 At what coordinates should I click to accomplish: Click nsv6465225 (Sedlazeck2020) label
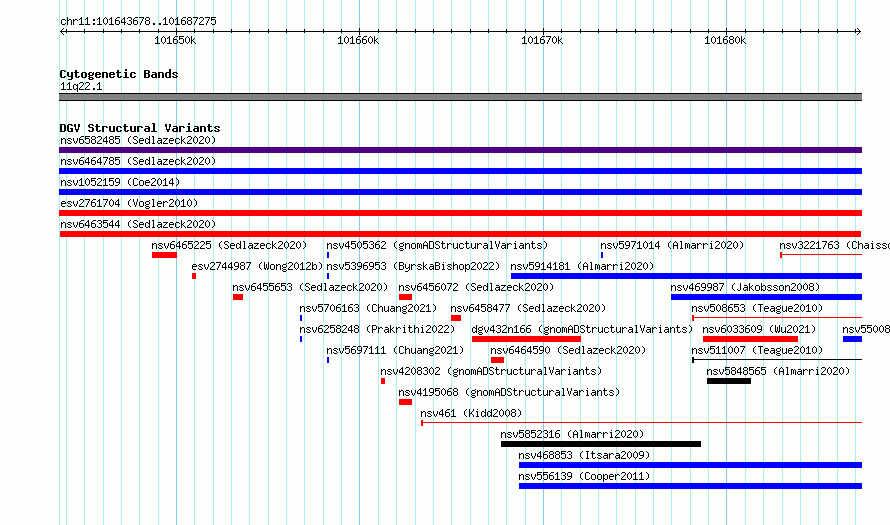[229, 245]
